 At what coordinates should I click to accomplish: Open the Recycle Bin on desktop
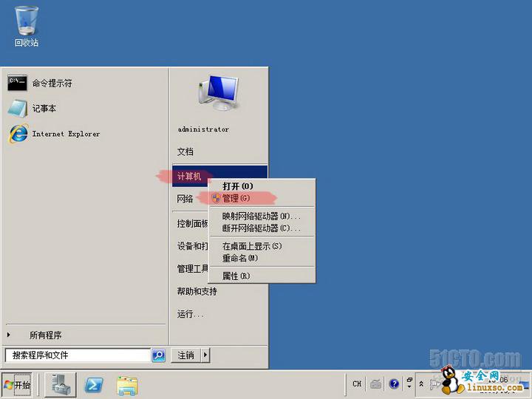click(x=26, y=24)
